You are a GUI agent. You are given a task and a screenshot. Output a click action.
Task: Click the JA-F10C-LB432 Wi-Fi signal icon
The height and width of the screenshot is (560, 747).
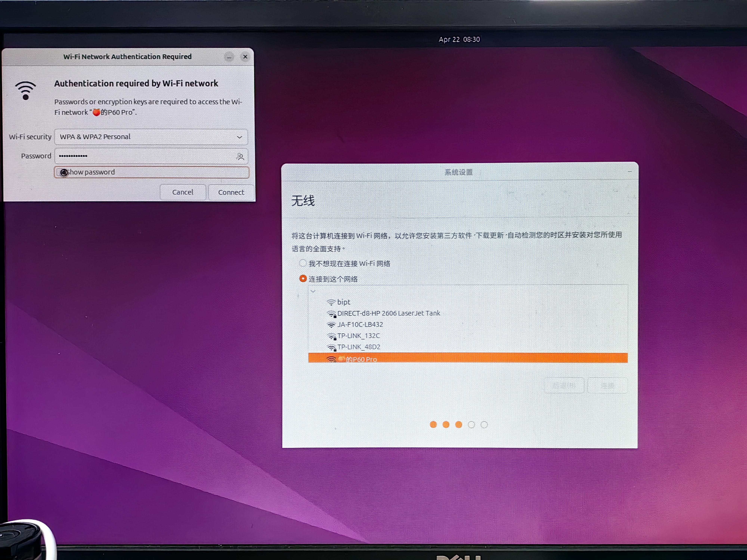click(331, 325)
